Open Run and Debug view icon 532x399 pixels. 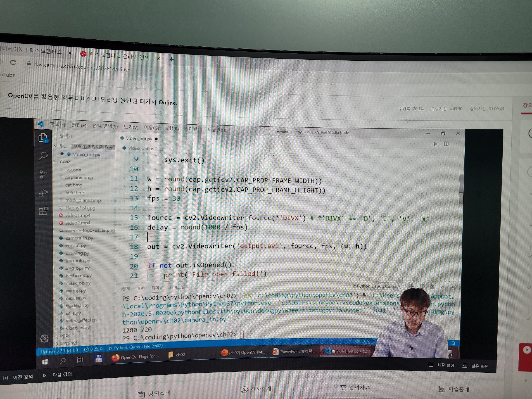tap(43, 193)
